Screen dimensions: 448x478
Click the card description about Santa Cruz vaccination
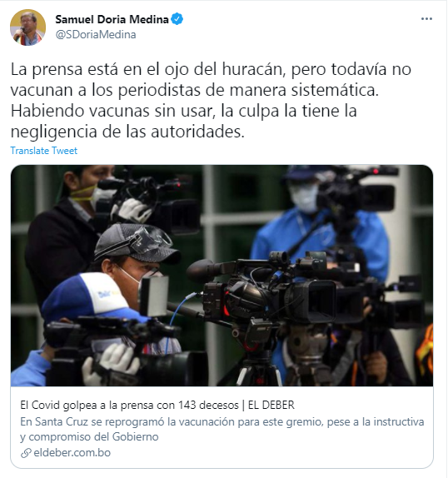tap(222, 429)
